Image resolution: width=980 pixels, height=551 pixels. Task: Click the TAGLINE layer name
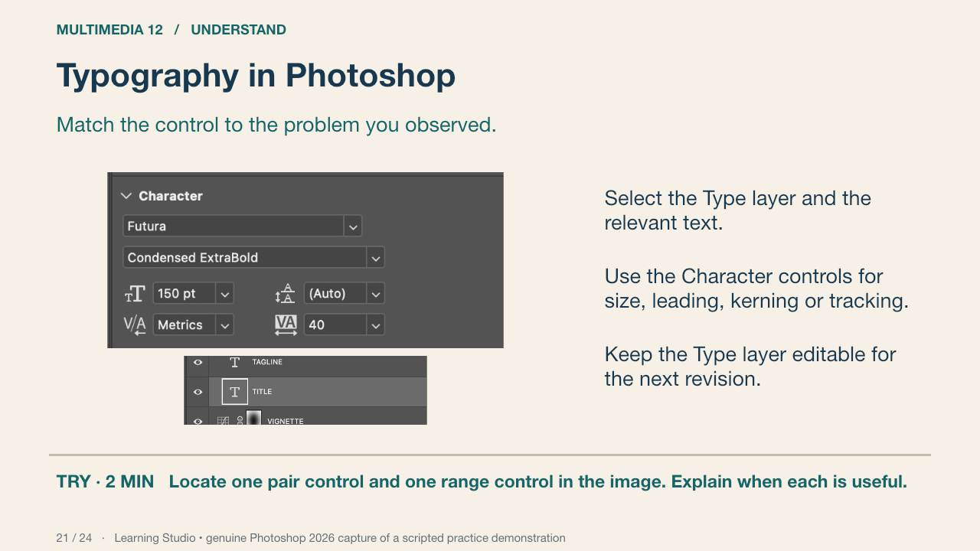[x=267, y=362]
